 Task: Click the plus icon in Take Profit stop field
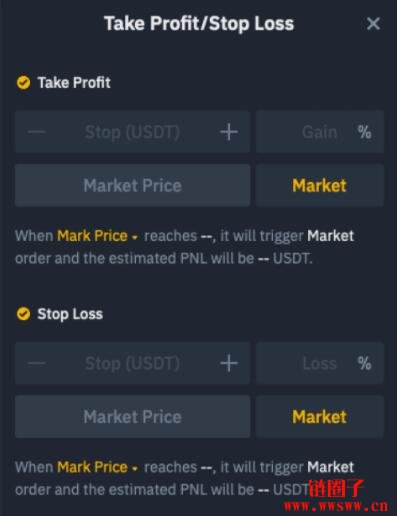[x=229, y=132]
